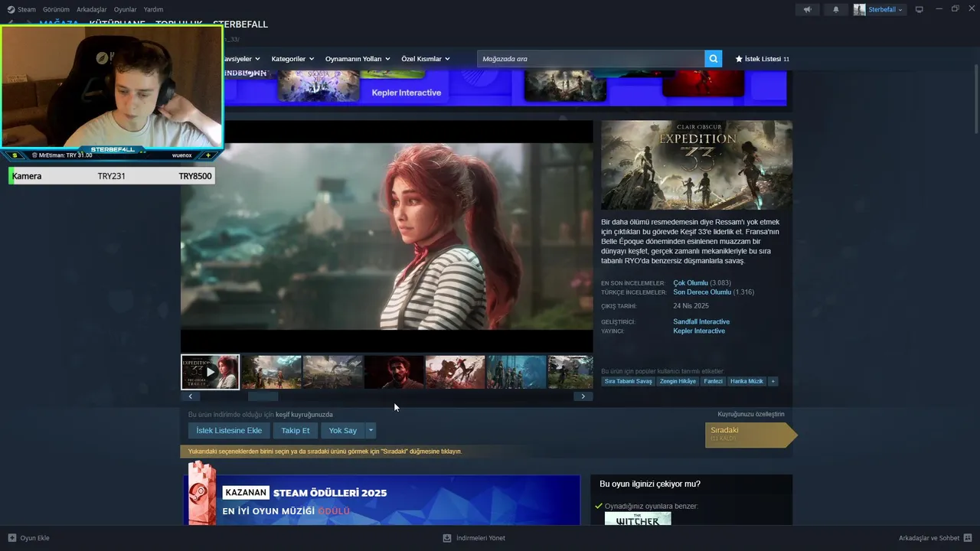This screenshot has height=551, width=980.
Task: Click the İstek Listesine Ekle button
Action: point(229,430)
